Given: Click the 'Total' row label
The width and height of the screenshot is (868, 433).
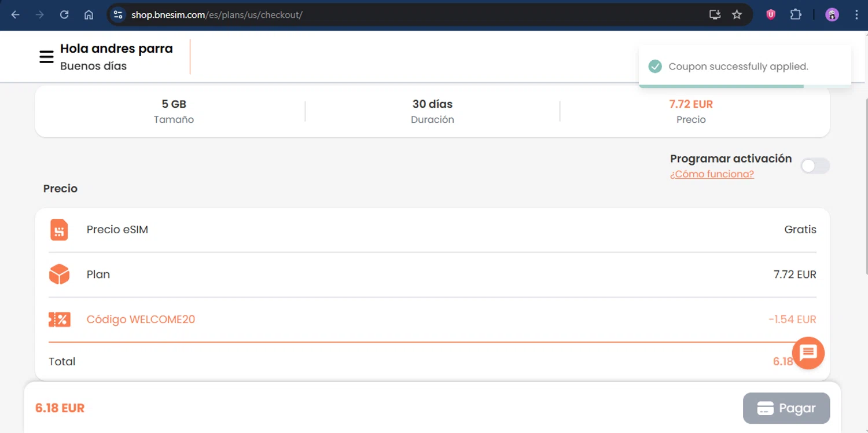Looking at the screenshot, I should coord(62,362).
